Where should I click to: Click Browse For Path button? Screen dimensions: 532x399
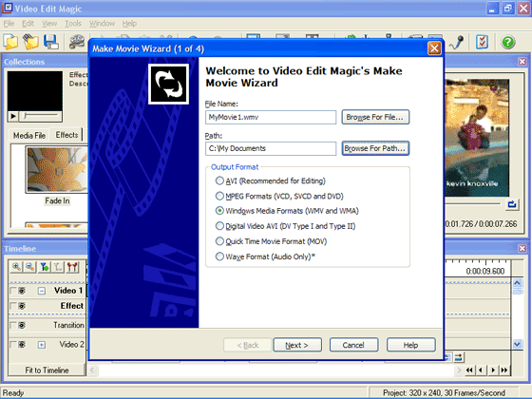point(375,148)
